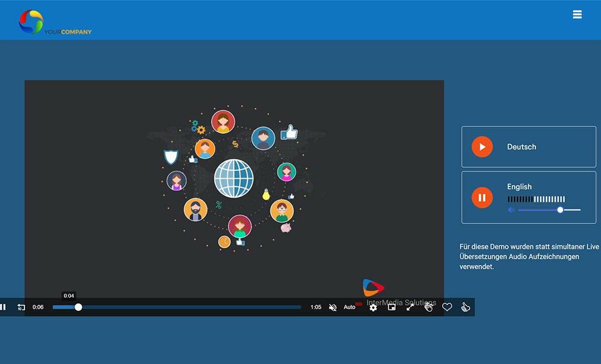Click total duration 1:05
Screen dimensions: 601x364
pos(316,307)
